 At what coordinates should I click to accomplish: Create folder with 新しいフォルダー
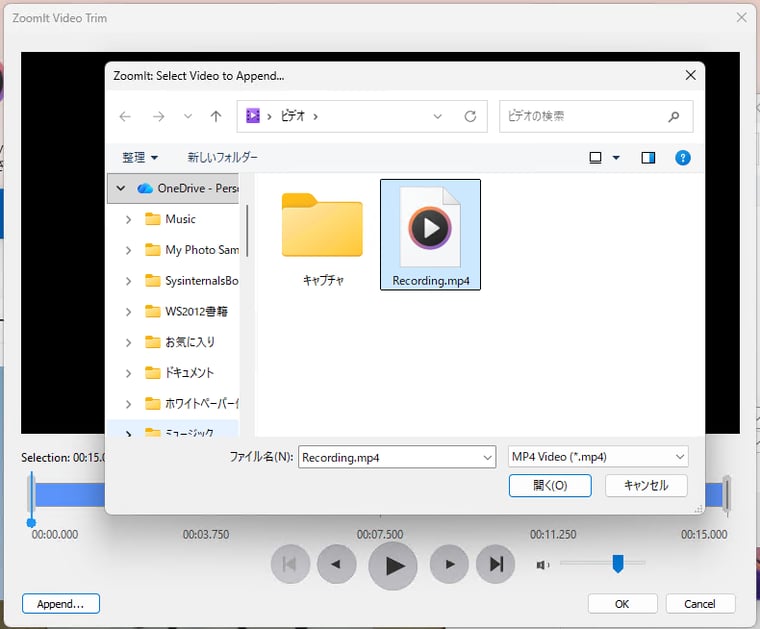click(x=222, y=157)
